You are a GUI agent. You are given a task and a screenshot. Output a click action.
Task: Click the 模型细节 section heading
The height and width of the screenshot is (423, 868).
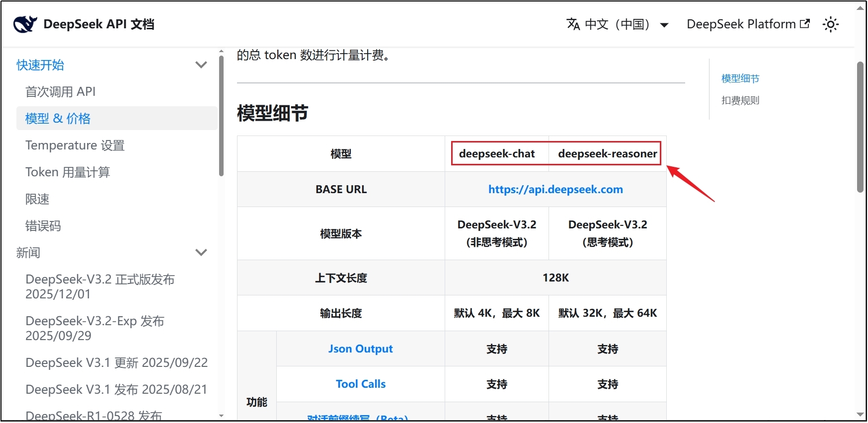[272, 113]
